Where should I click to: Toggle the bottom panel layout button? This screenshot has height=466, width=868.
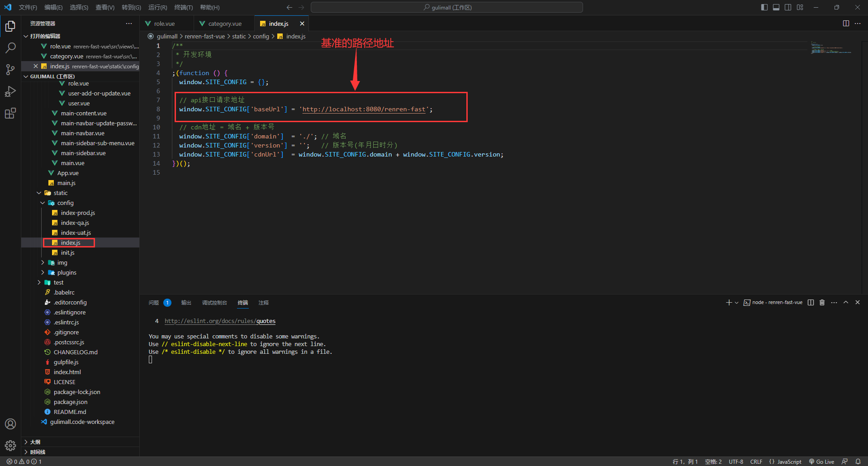point(776,7)
